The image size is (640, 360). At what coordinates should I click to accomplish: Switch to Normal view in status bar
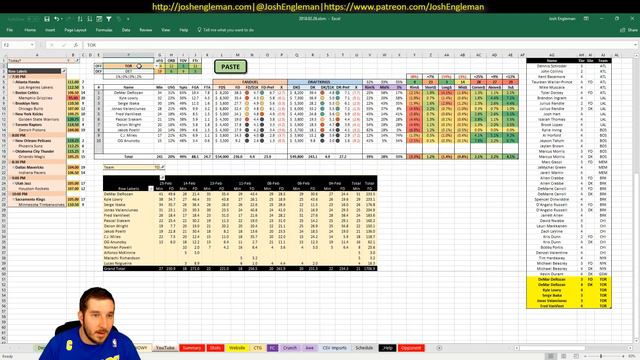[551, 356]
